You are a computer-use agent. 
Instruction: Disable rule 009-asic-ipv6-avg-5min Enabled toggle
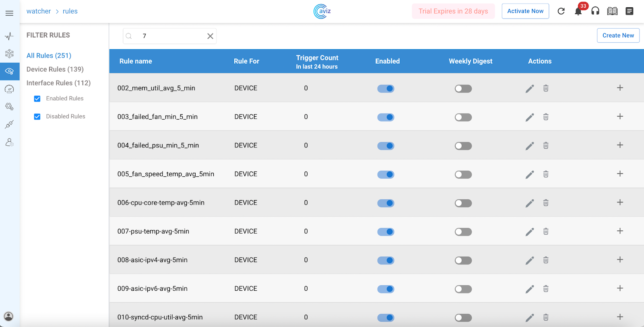coord(386,289)
